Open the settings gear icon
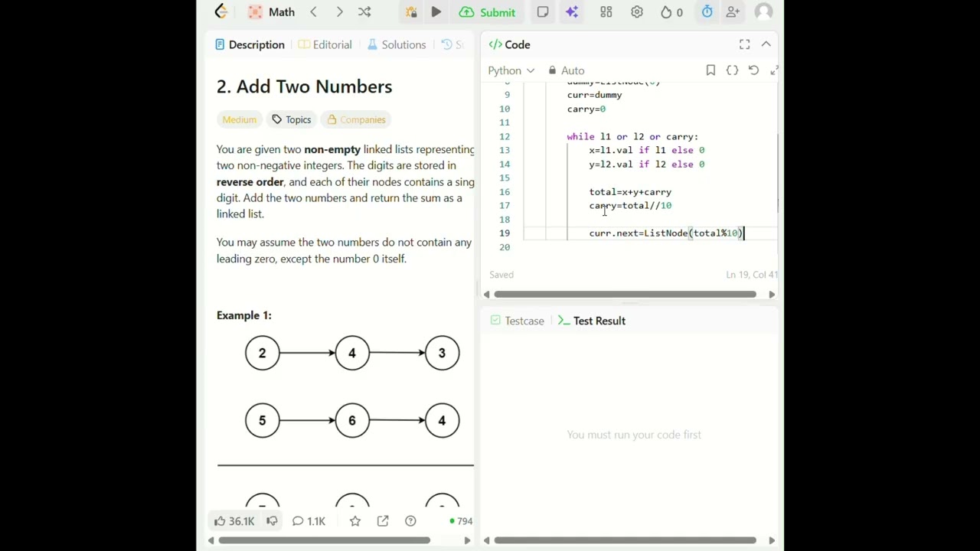 pyautogui.click(x=637, y=12)
